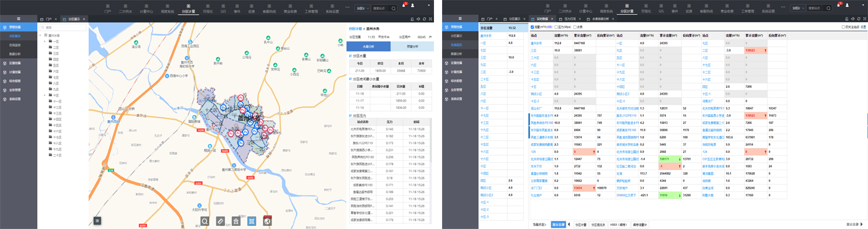Left window: expand 计量监测 sidebar group
This screenshot has height=229, width=868.
coord(18,72)
